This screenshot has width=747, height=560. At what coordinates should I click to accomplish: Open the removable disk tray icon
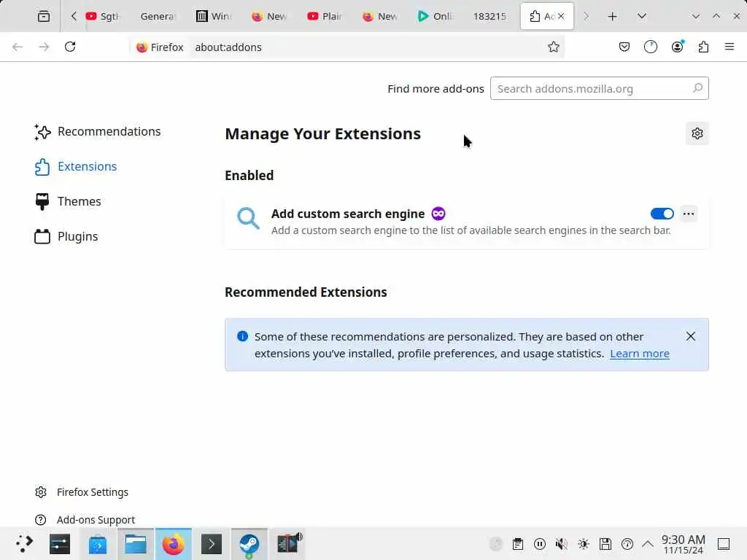[x=605, y=544]
